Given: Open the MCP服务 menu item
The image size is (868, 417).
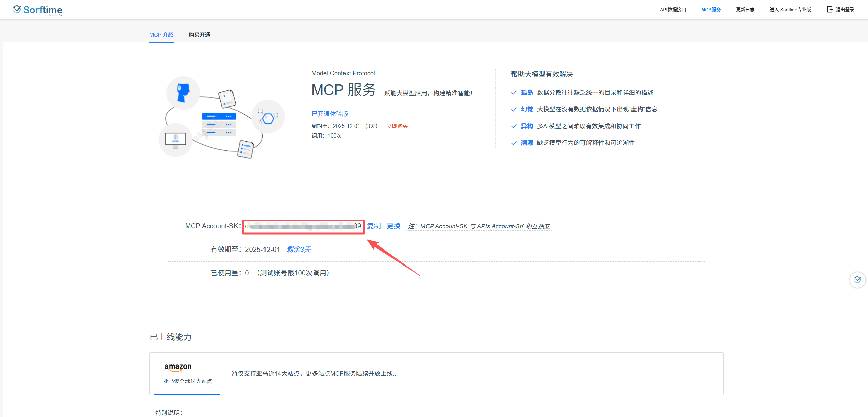Looking at the screenshot, I should tap(711, 10).
